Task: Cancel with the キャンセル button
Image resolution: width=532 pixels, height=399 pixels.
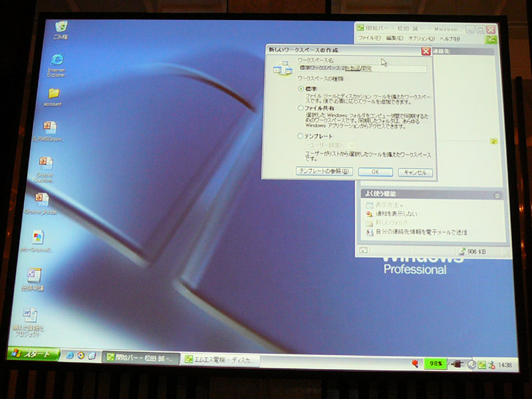Action: pos(415,172)
